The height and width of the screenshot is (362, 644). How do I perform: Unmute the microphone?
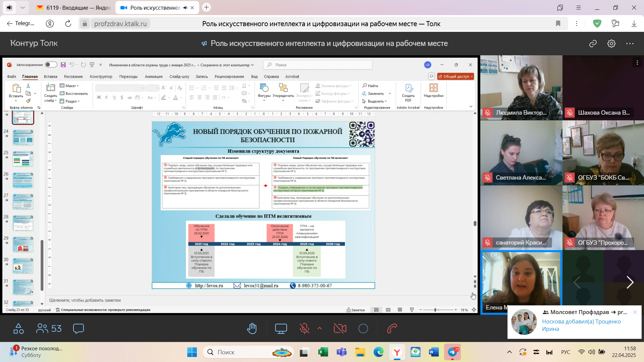304,329
